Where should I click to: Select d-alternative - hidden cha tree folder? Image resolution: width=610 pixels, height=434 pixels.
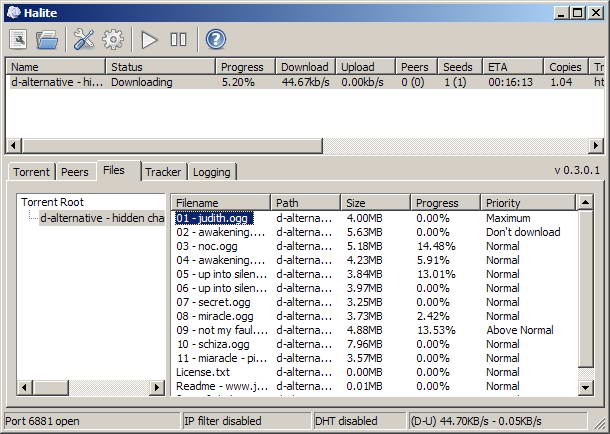click(102, 218)
